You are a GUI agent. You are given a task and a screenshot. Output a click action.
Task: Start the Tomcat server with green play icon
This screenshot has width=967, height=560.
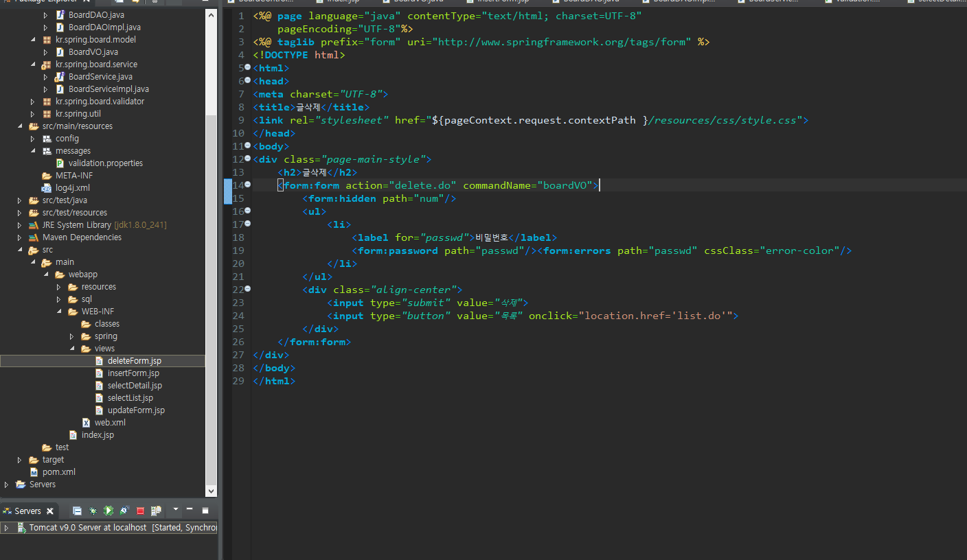(109, 511)
